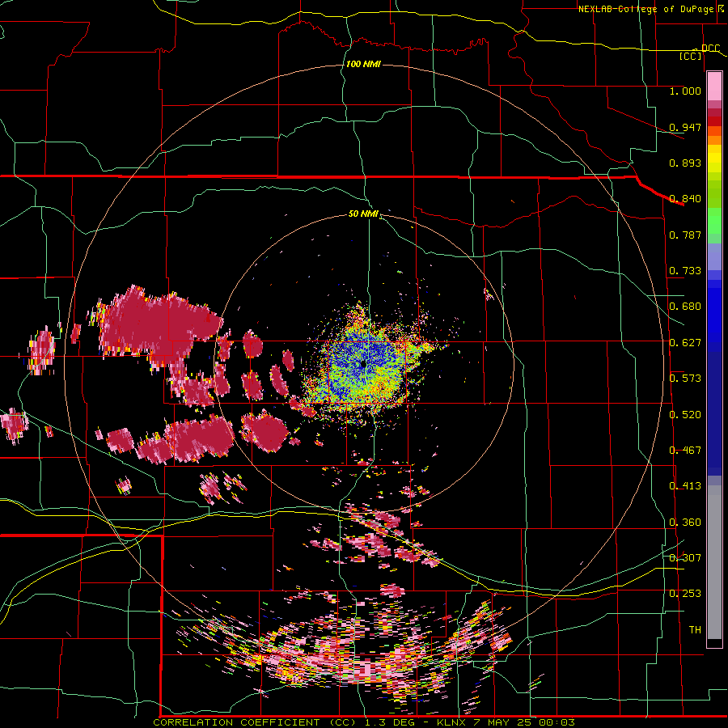
Task: Click the 100 NMI range ring label
Action: click(x=363, y=64)
